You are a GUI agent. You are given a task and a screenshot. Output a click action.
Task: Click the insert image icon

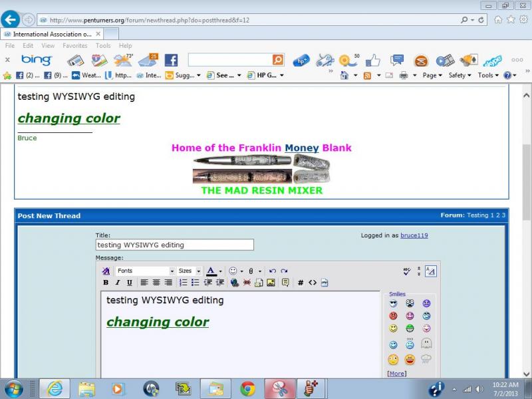coord(271,283)
